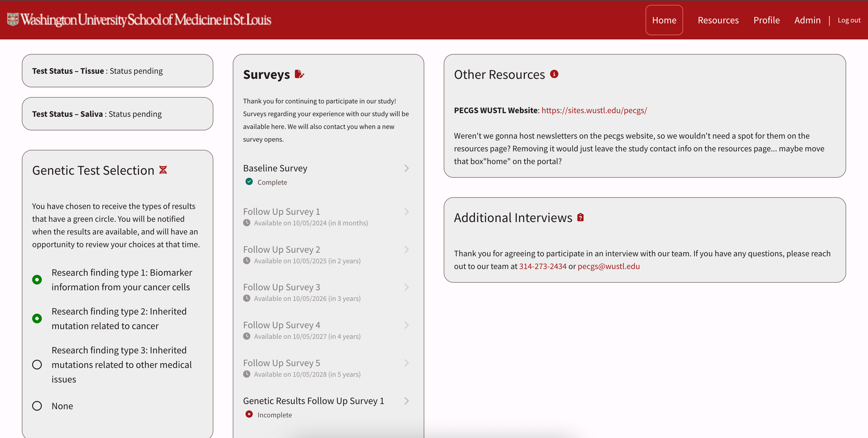Click the Washington University shield logo
The width and height of the screenshot is (868, 438).
click(x=13, y=19)
